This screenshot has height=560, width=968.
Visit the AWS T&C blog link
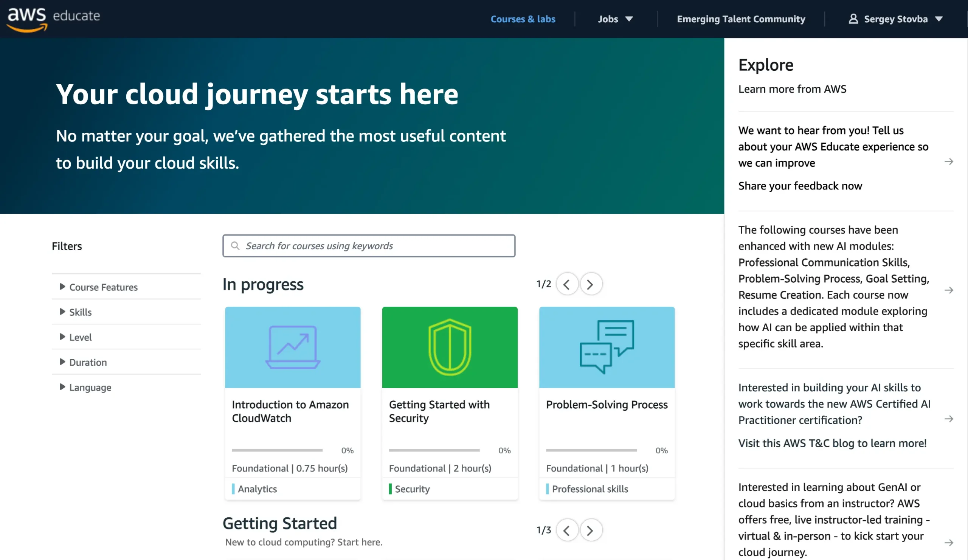click(x=832, y=443)
